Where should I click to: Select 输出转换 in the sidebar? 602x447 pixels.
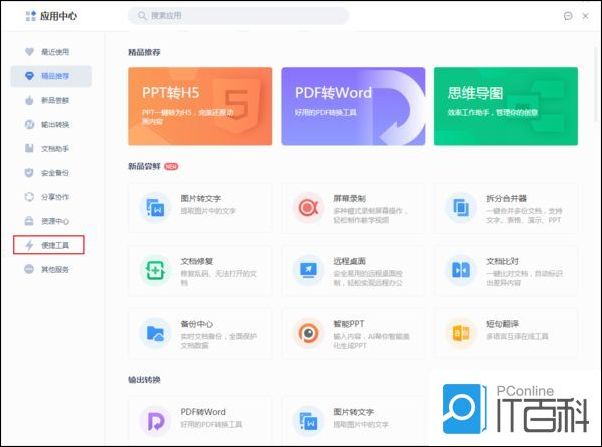[x=51, y=124]
